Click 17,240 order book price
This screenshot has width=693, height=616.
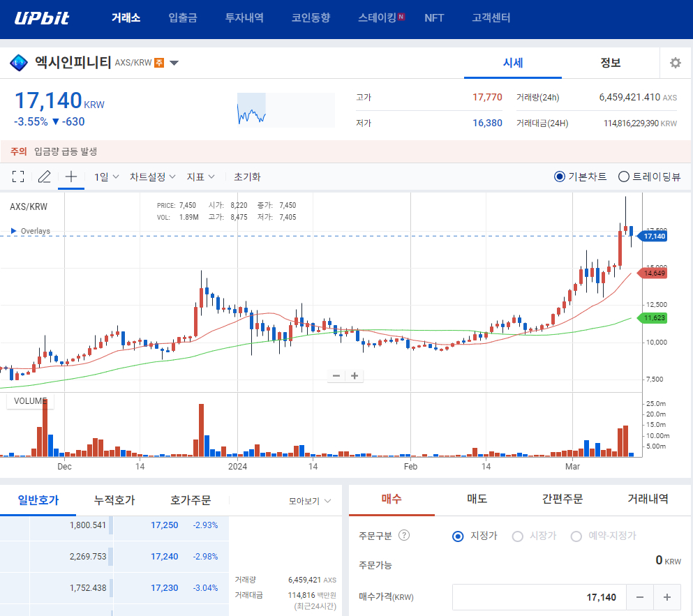tap(165, 556)
